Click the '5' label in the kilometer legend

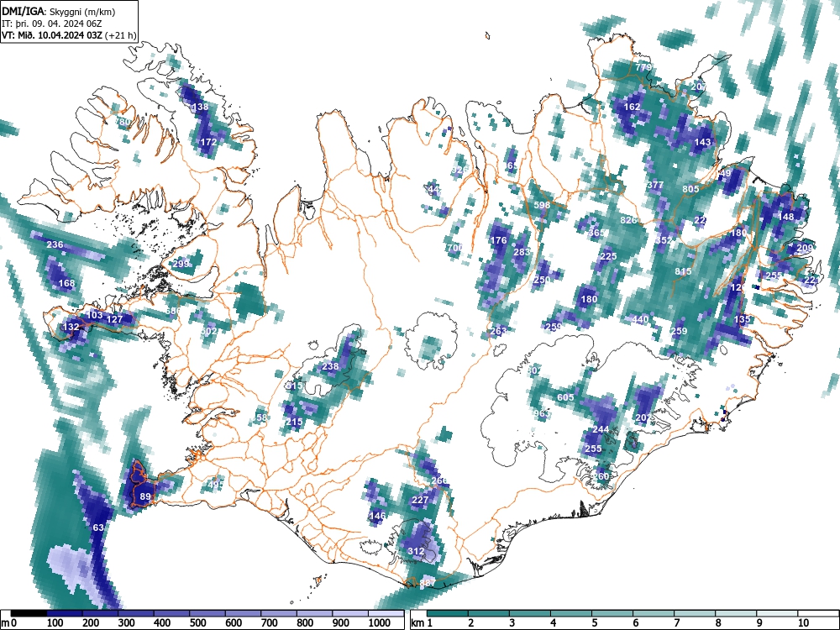click(594, 623)
